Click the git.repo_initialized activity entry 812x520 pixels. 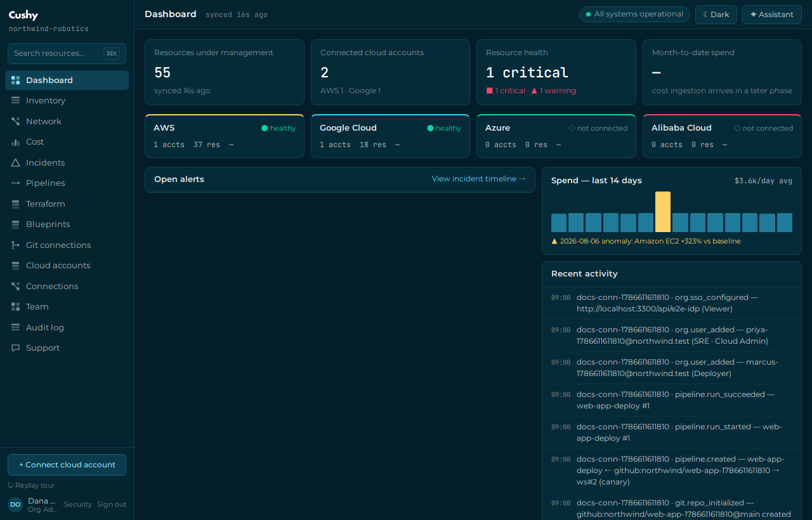tap(672, 507)
